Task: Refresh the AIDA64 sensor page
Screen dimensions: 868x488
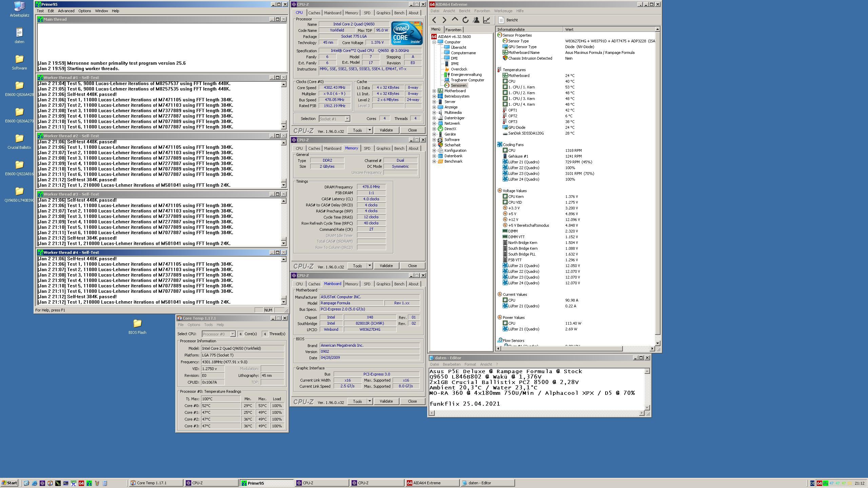Action: point(466,20)
